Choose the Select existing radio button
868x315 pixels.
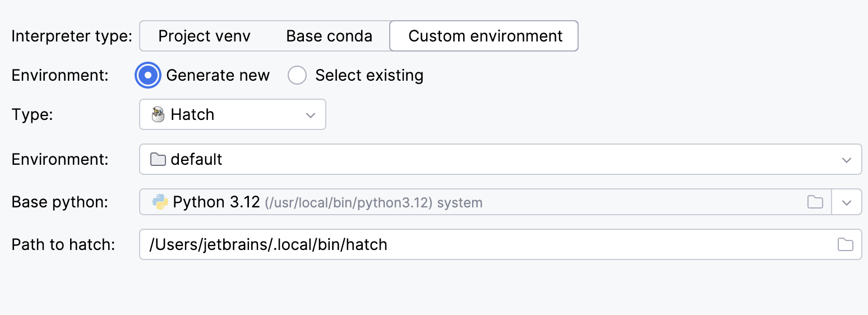click(x=297, y=75)
